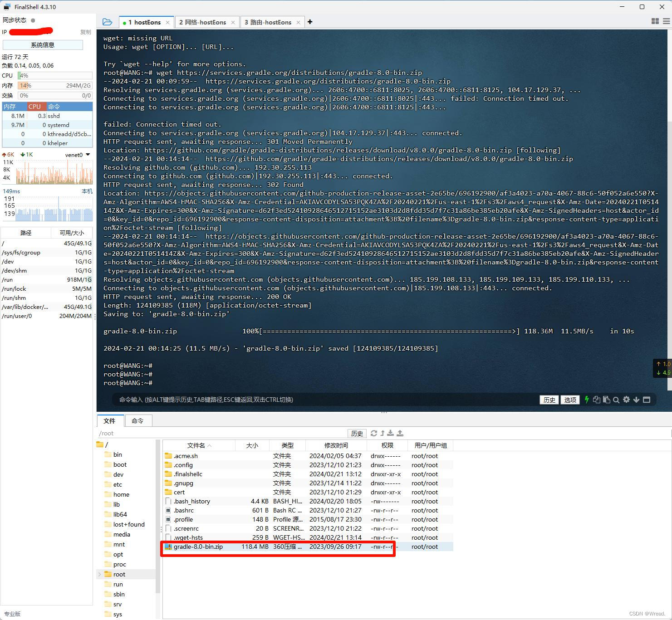Viewport: 672px width, 620px height.
Task: Click the 系统信息 button
Action: (43, 45)
